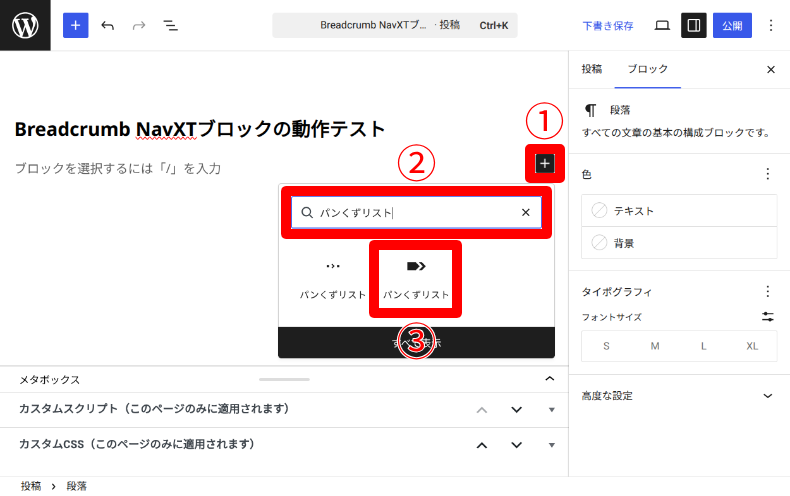Switch to the 投稿 tab
The image size is (790, 496).
tap(591, 69)
